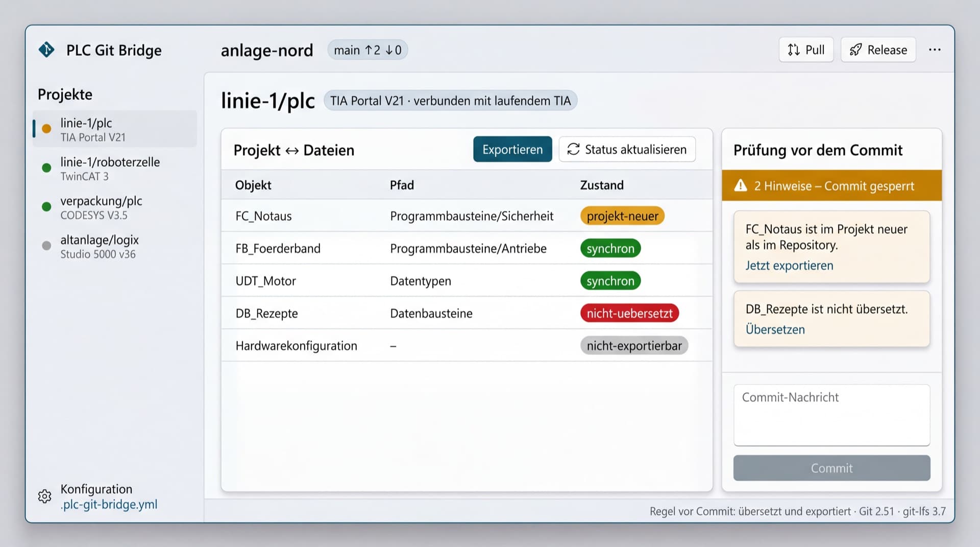Click FB_Foerderband in the table
Viewport: 980px width, 547px height.
278,249
